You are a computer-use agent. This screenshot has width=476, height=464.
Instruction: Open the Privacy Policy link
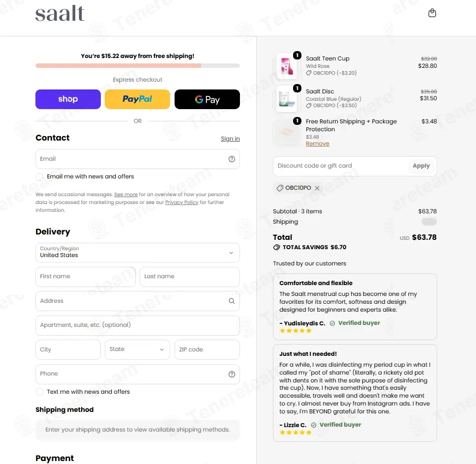point(181,202)
